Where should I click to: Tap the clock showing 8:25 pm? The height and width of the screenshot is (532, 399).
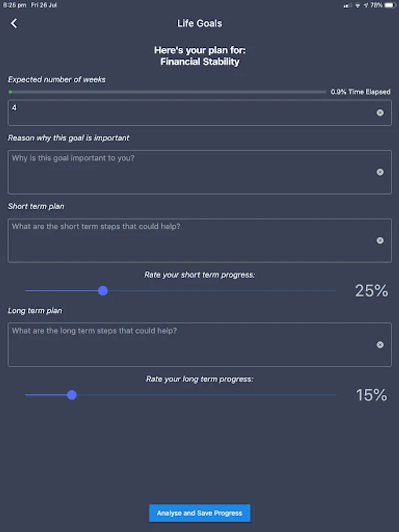coord(12,5)
